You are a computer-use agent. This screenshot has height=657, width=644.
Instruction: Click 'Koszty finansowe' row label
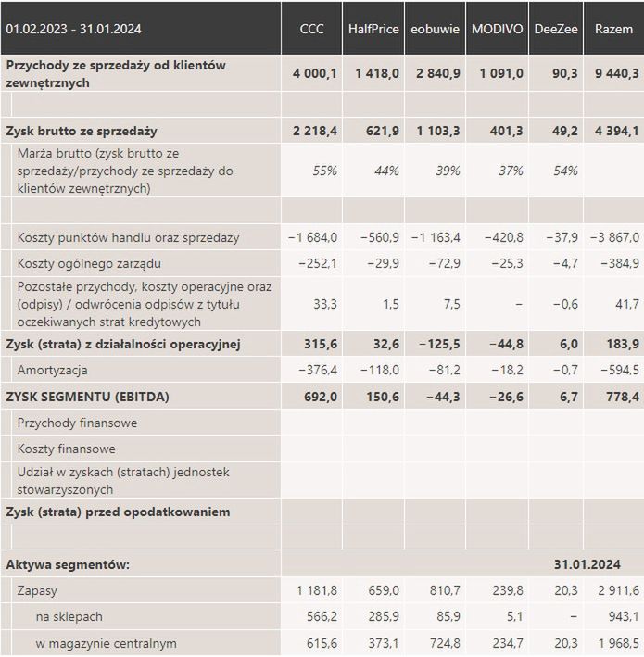tap(66, 449)
